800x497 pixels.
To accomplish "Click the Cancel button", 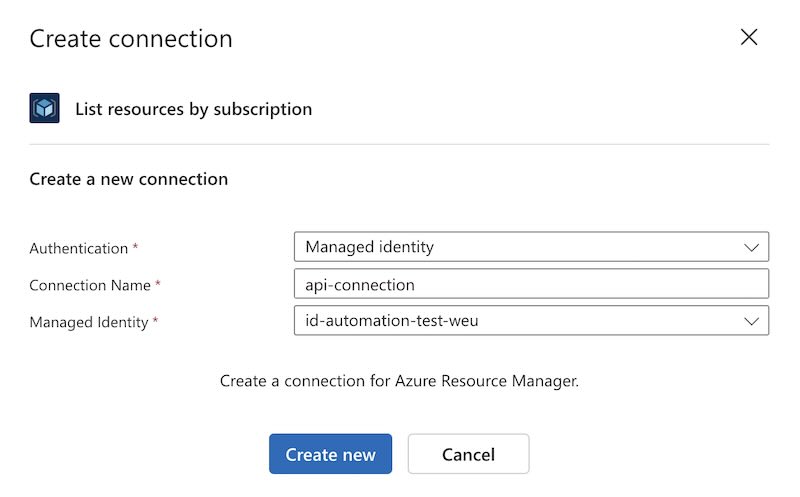I will 468,454.
